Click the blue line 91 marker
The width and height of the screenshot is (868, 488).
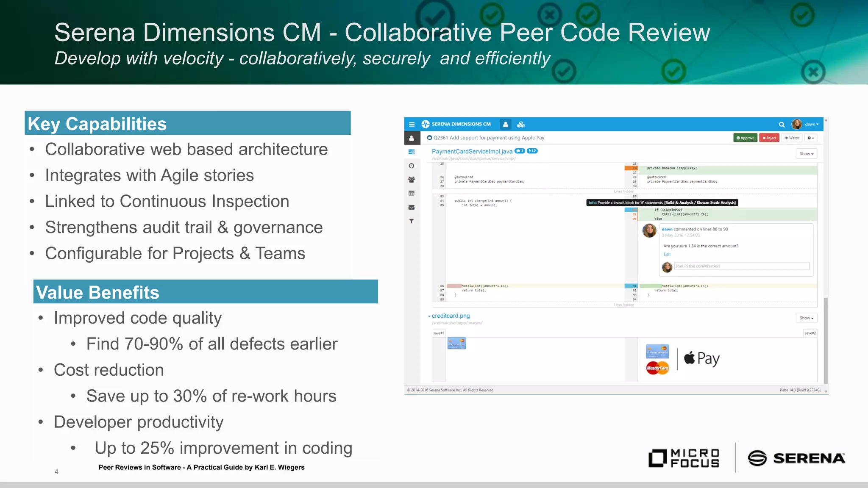tap(631, 286)
